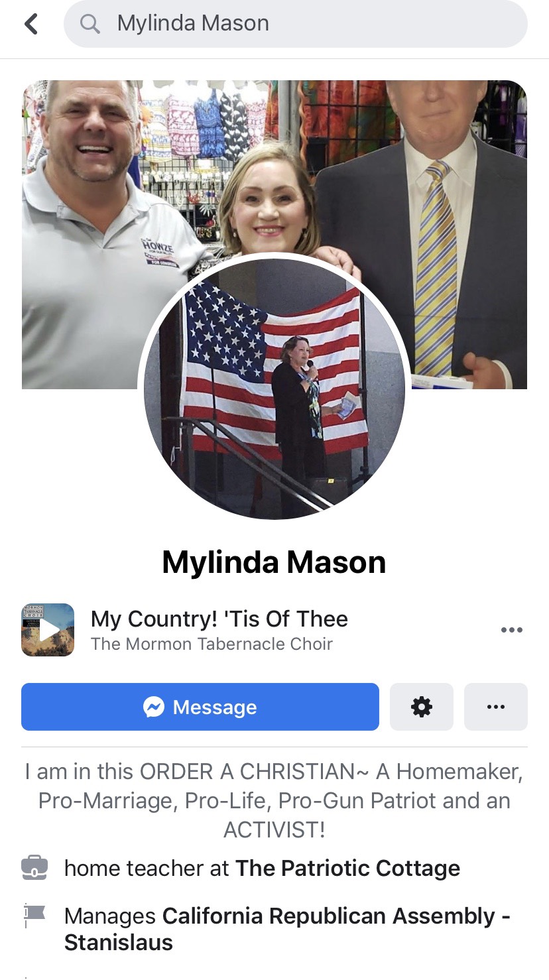This screenshot has height=980, width=549.
Task: Open the circular profile picture
Action: (274, 389)
